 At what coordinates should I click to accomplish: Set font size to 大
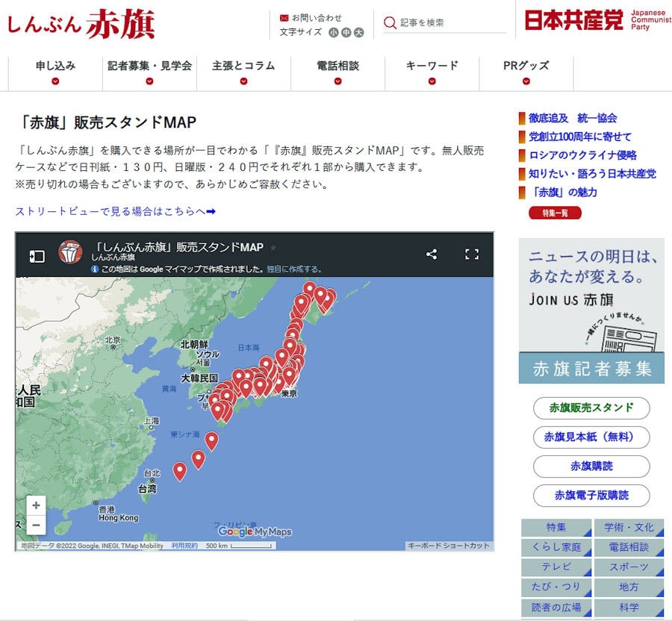(358, 33)
